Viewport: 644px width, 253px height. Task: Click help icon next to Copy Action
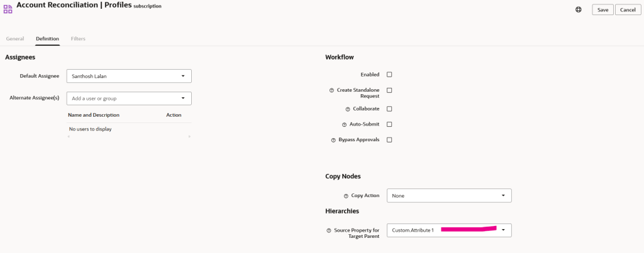tap(346, 196)
